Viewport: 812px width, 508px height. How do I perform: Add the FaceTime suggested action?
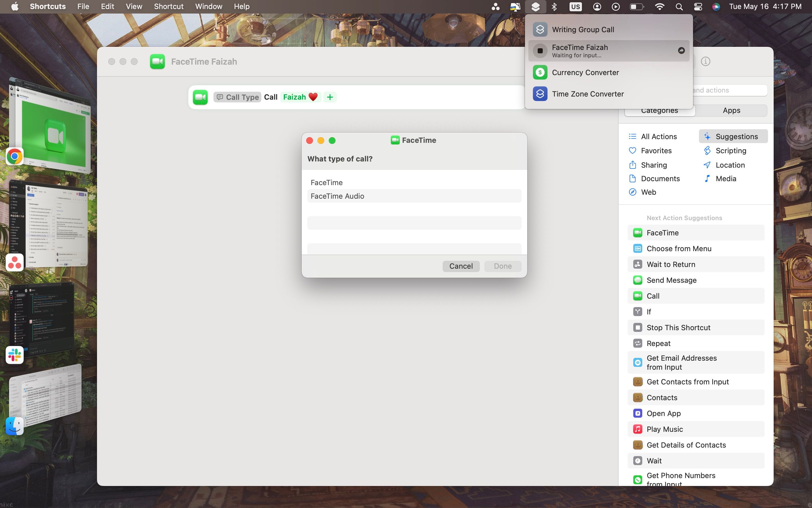(x=696, y=233)
